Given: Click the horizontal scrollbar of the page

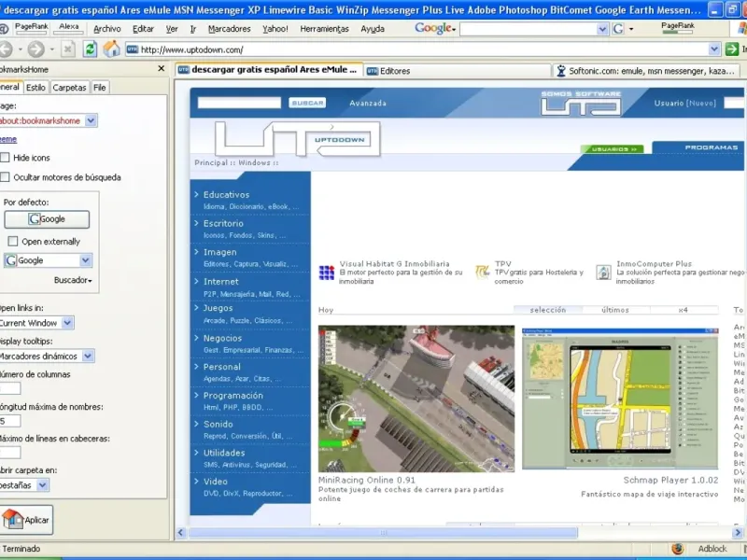Looking at the screenshot, I should (383, 533).
